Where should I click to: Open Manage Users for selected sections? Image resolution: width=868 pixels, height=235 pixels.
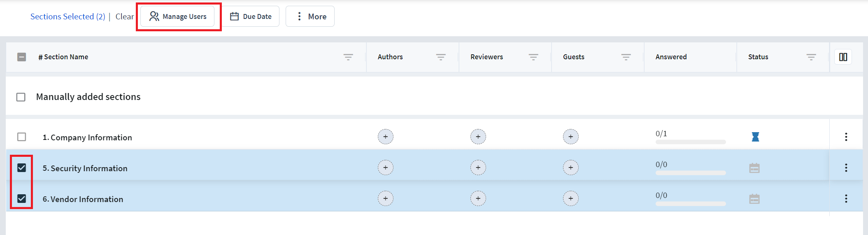pos(177,16)
